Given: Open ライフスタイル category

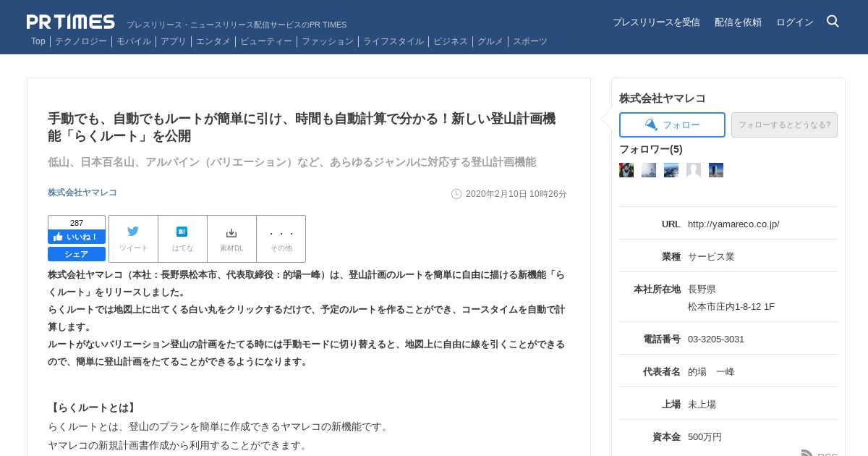Looking at the screenshot, I should click(393, 41).
